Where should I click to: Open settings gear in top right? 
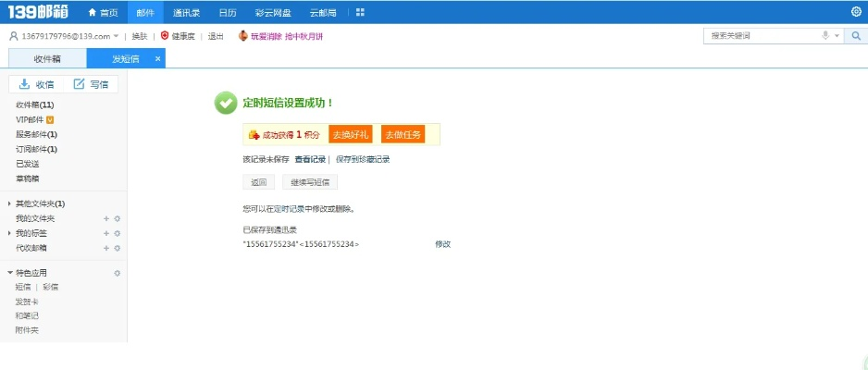(x=855, y=12)
